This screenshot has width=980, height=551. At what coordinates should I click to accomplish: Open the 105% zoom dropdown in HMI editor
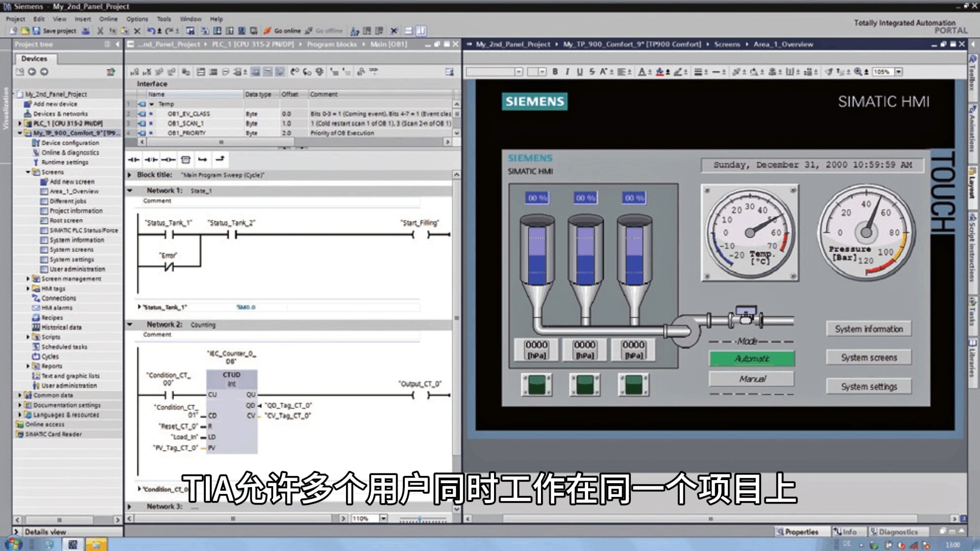(x=898, y=72)
